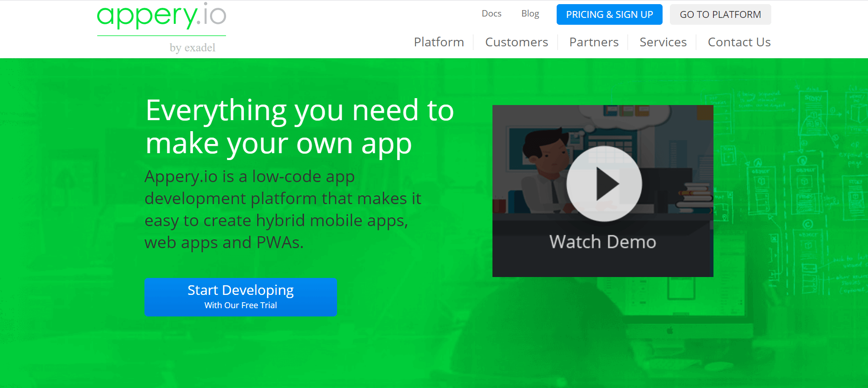868x388 pixels.
Task: Click the thought bubble in the video thumbnail
Action: click(x=624, y=115)
